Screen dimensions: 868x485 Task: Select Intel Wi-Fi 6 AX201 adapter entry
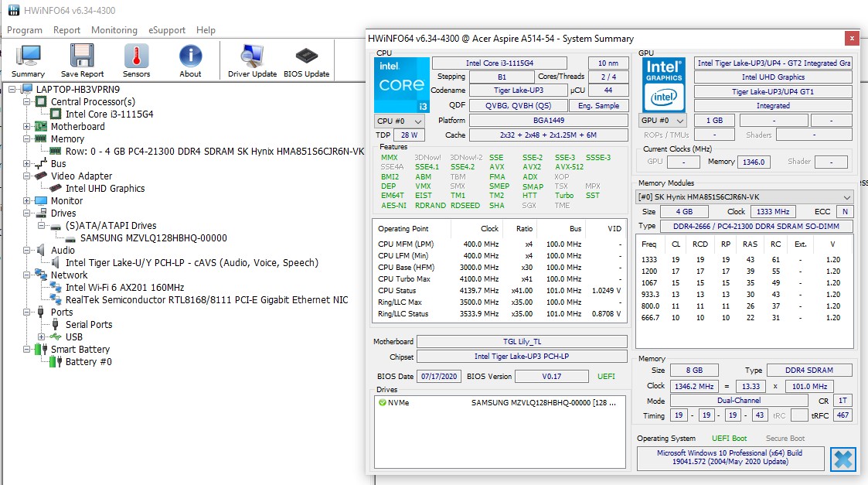click(124, 287)
